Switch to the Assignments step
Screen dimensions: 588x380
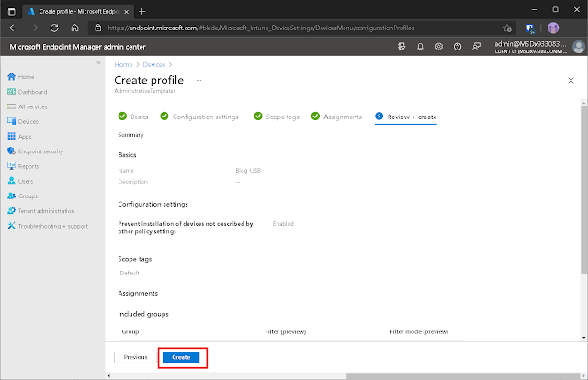pyautogui.click(x=336, y=117)
